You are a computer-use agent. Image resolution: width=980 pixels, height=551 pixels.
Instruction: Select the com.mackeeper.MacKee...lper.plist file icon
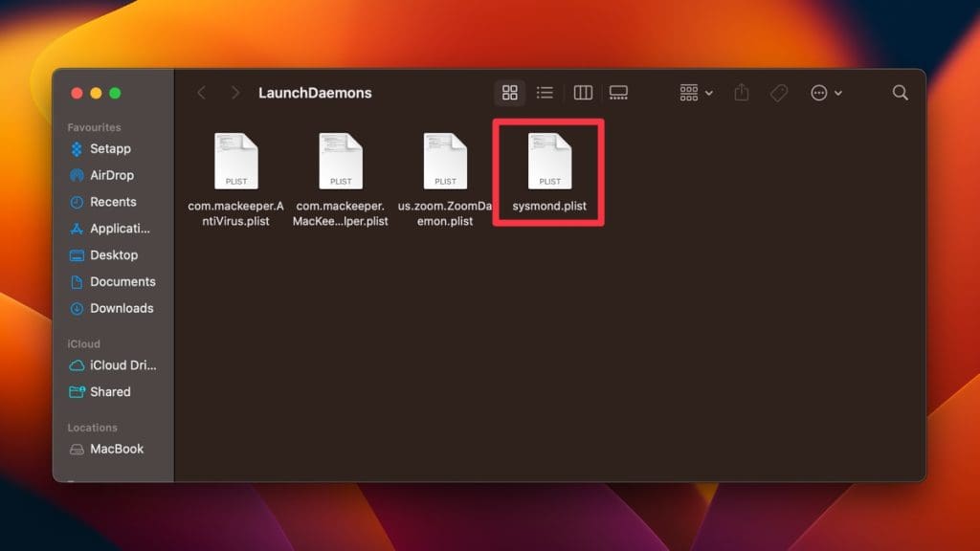point(341,161)
